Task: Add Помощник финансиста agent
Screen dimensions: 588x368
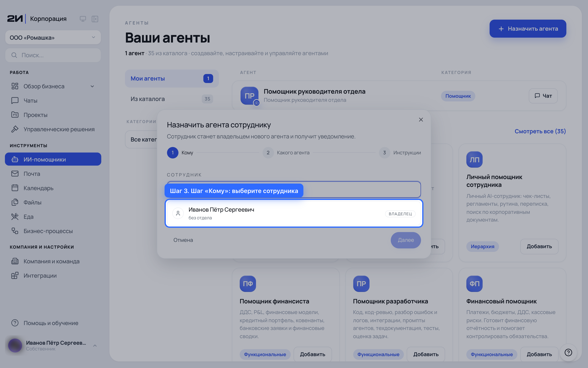Action: click(x=312, y=354)
